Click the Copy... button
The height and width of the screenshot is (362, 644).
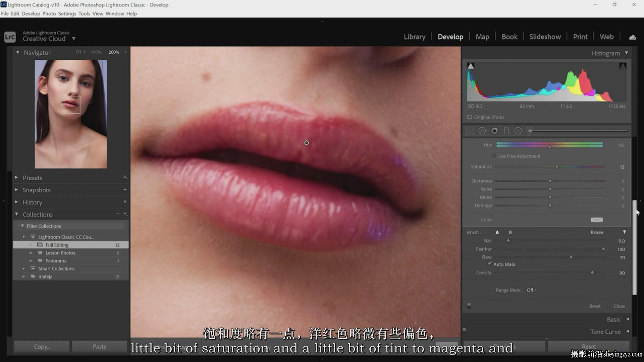point(42,347)
